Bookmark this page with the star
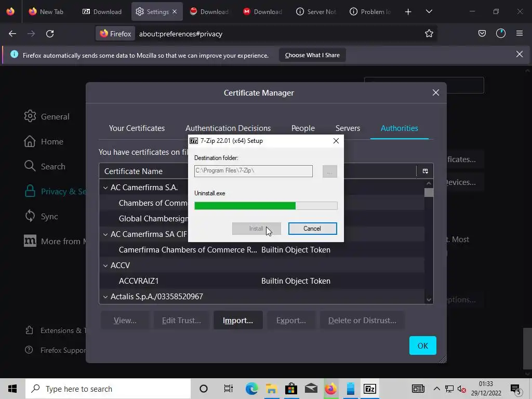Screen dimensions: 532x399 [x=429, y=33]
